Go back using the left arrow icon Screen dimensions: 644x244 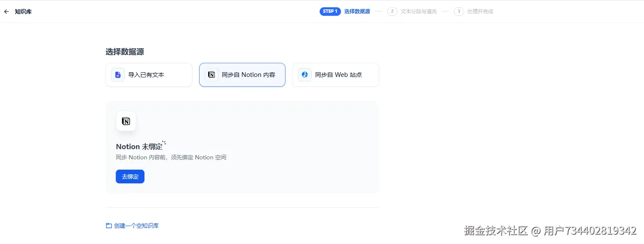[6, 12]
